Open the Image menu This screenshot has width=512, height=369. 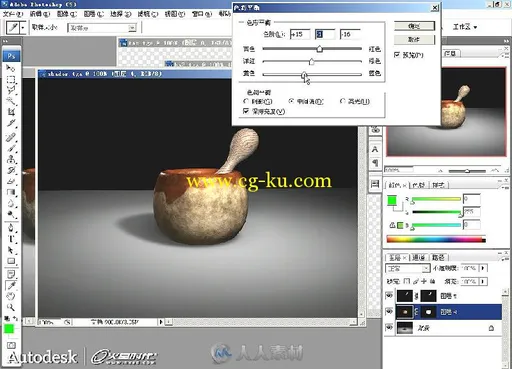pyautogui.click(x=66, y=14)
